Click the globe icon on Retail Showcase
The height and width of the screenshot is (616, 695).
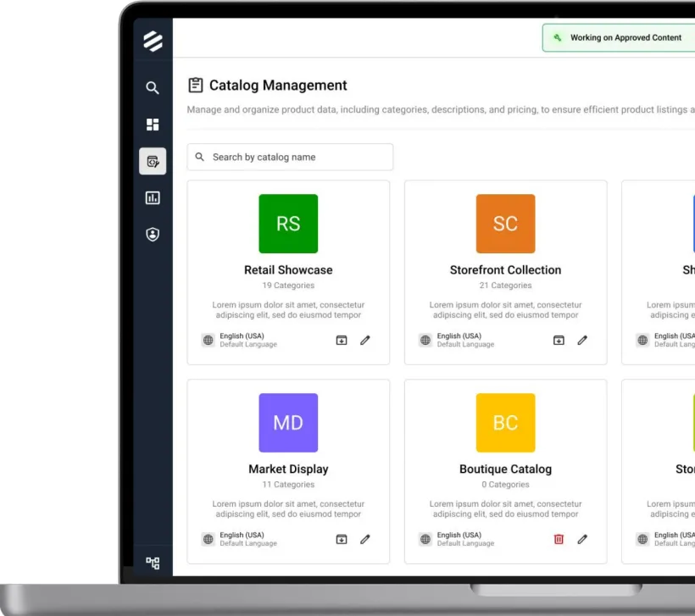(x=208, y=340)
